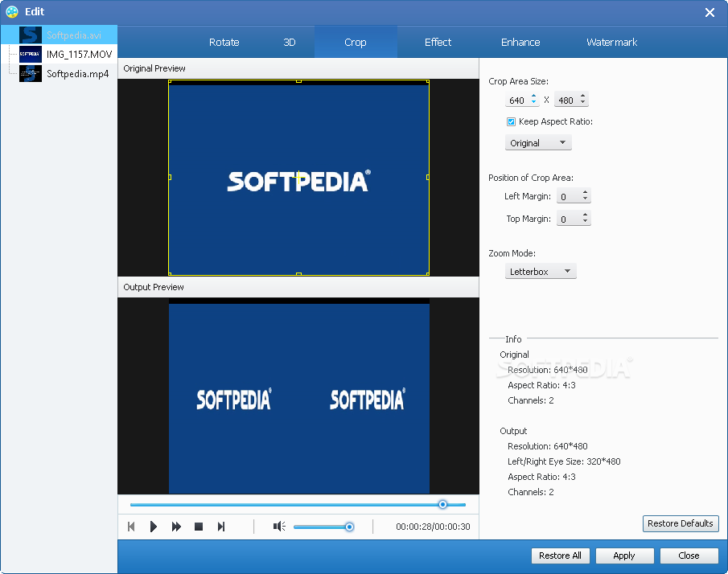Click the Close button at bottom
728x574 pixels.
pos(689,556)
